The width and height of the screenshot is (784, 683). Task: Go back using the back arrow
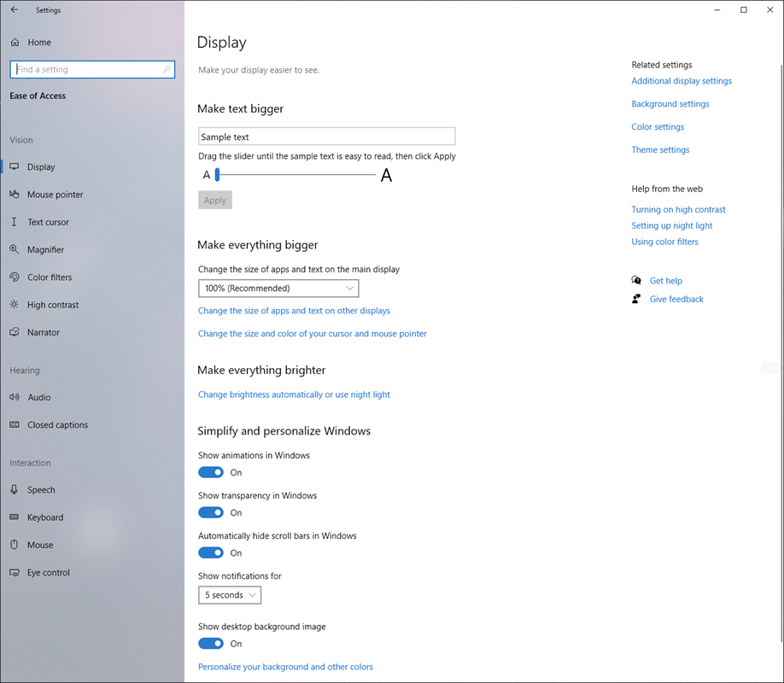(15, 10)
